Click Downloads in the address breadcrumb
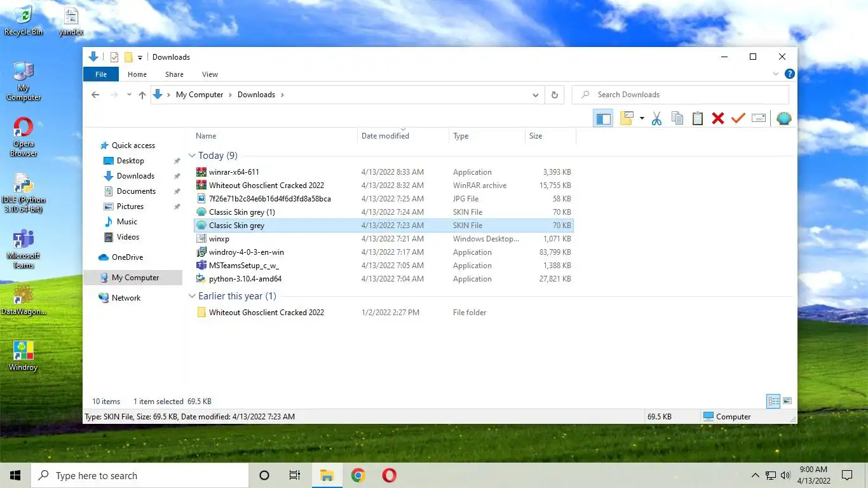The width and height of the screenshot is (868, 488). [256, 95]
